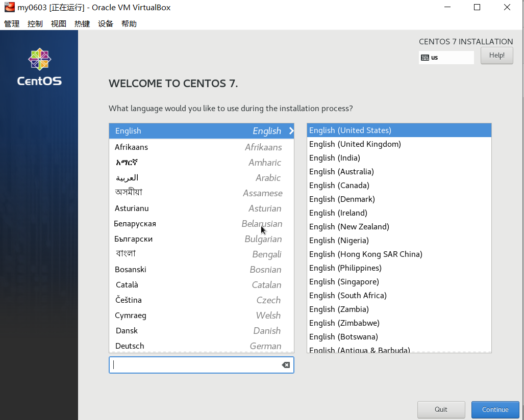The height and width of the screenshot is (420, 524).
Task: Click the keyboard layout icon next to us
Action: 425,58
